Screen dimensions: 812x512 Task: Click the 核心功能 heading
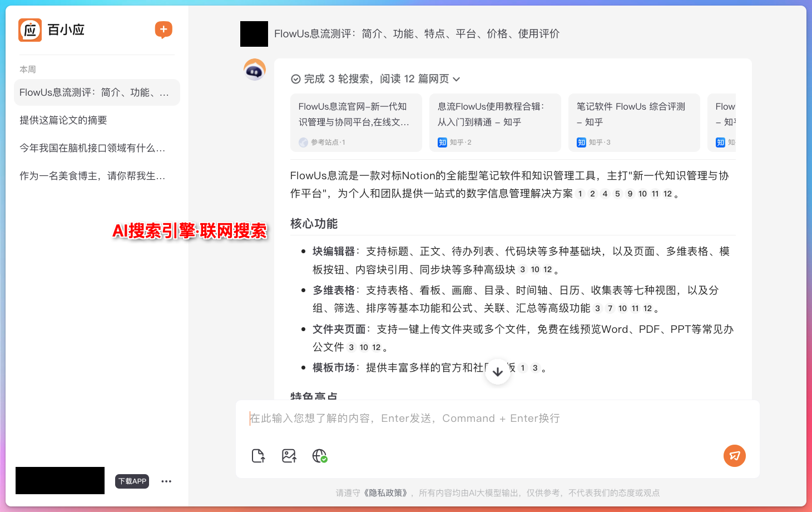click(x=314, y=224)
